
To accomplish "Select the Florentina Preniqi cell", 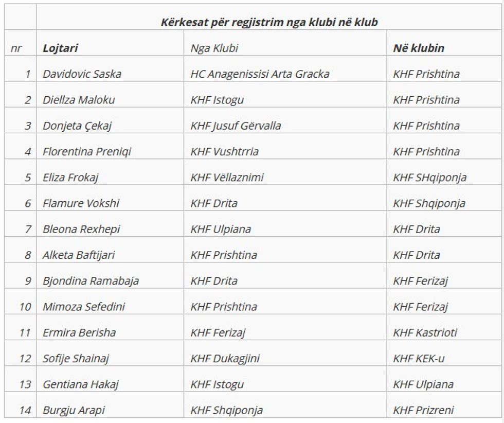I will point(87,152).
